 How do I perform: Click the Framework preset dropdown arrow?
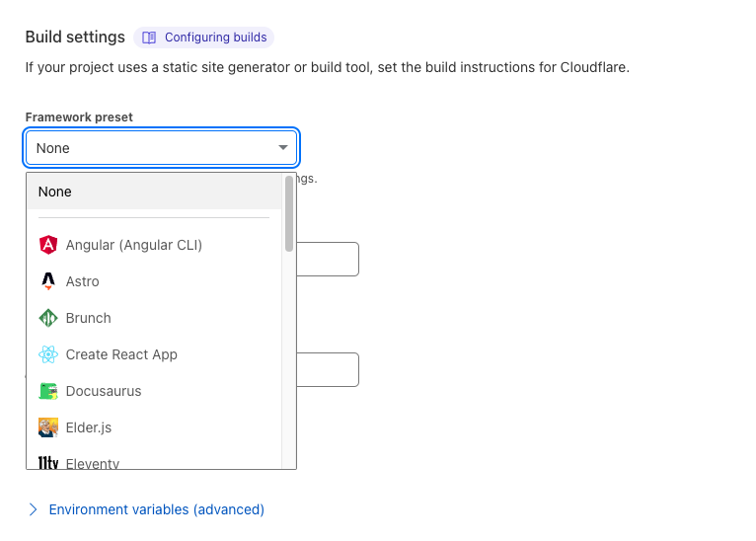[x=283, y=147]
